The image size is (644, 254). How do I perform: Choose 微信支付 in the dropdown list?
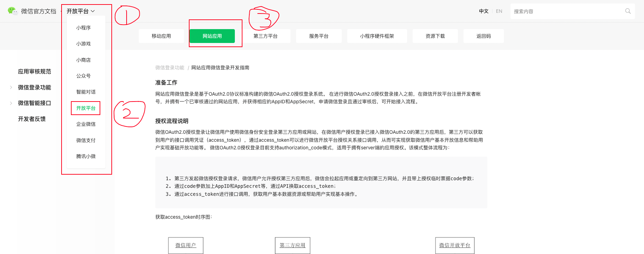tap(86, 140)
